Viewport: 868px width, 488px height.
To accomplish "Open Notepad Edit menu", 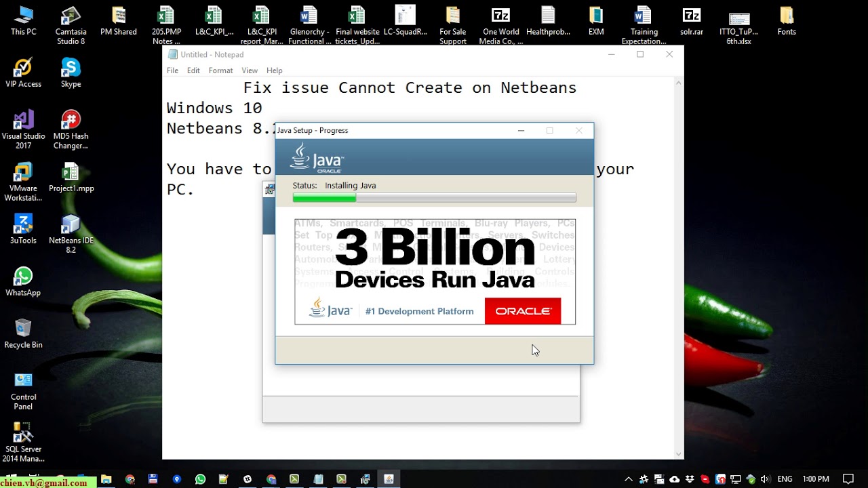I will (193, 70).
